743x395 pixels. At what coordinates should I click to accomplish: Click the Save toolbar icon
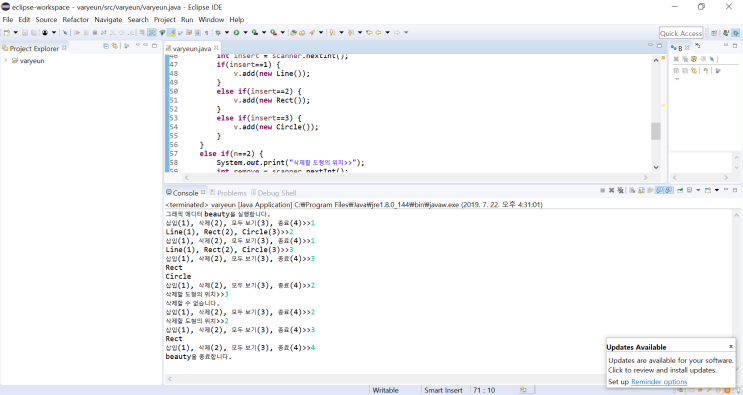(25, 33)
